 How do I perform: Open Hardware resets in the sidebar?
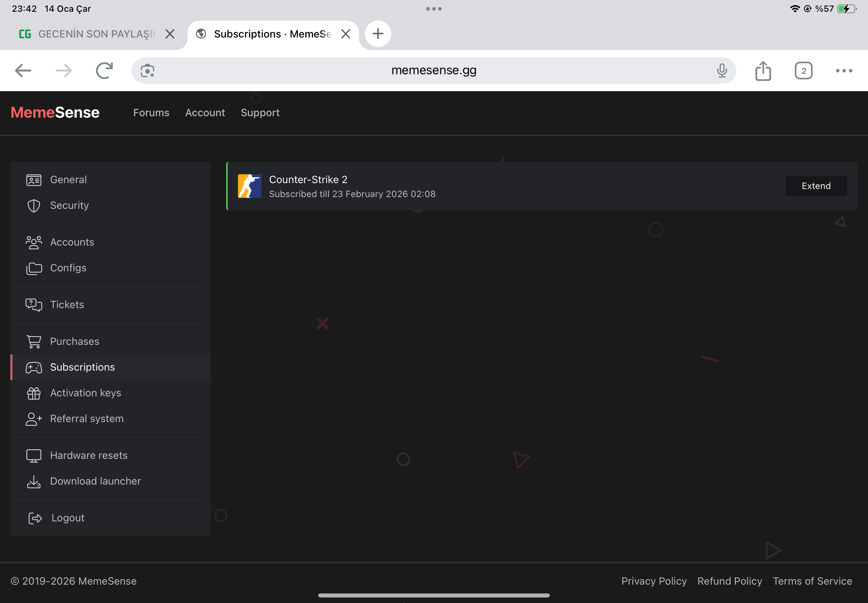[110, 456]
